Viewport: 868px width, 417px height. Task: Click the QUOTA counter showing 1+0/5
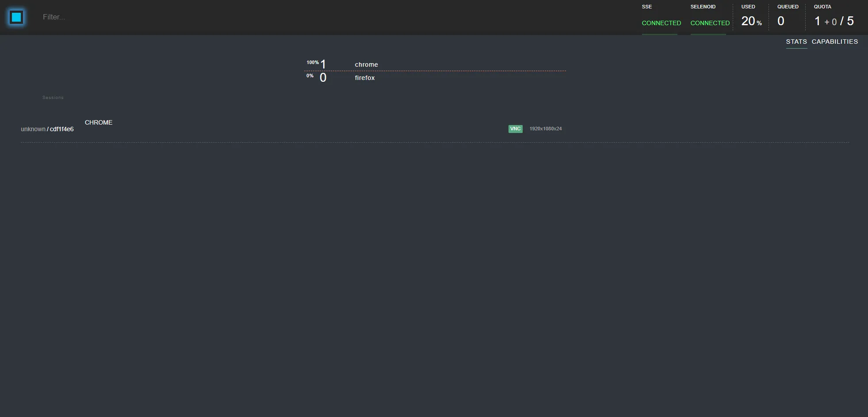point(834,21)
